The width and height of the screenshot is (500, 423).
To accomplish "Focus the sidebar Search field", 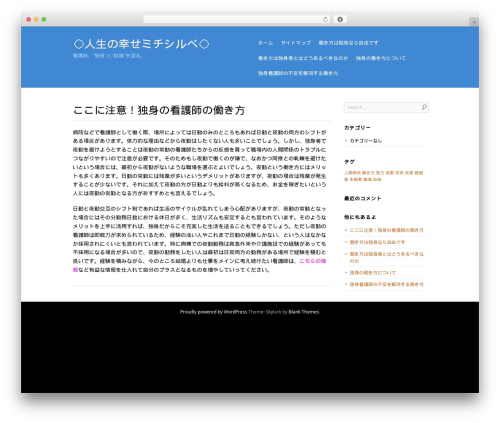I will click(x=386, y=107).
